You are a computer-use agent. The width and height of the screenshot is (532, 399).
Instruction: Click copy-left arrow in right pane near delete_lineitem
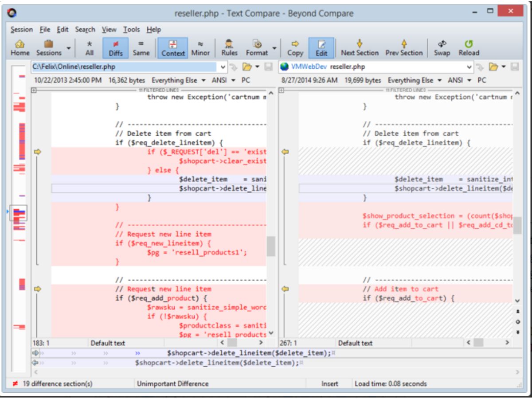click(285, 152)
